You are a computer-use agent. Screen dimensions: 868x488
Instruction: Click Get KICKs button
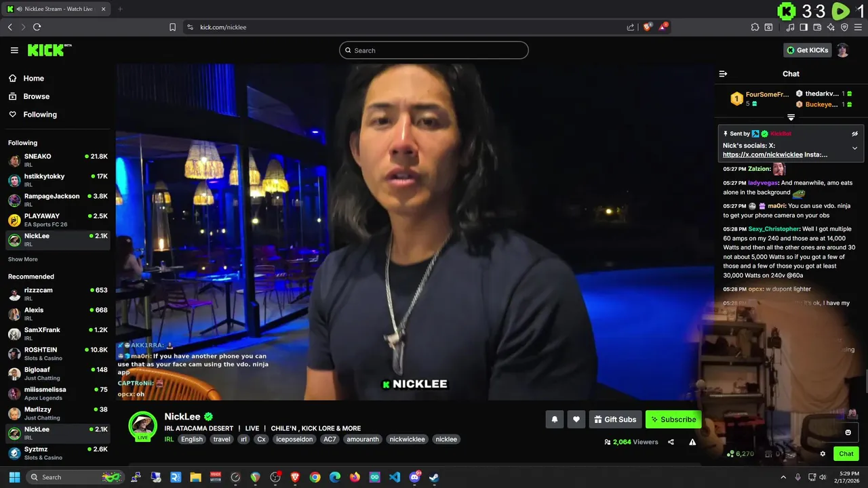click(x=807, y=50)
